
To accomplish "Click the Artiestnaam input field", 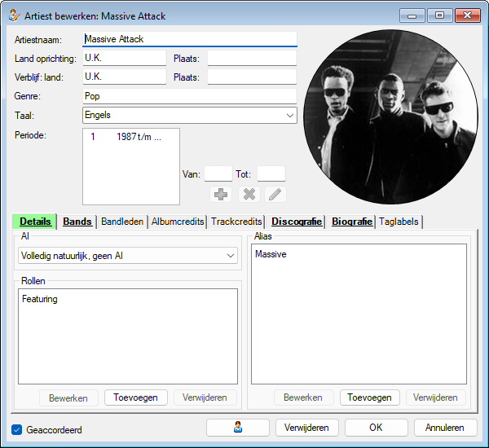I will click(x=190, y=39).
